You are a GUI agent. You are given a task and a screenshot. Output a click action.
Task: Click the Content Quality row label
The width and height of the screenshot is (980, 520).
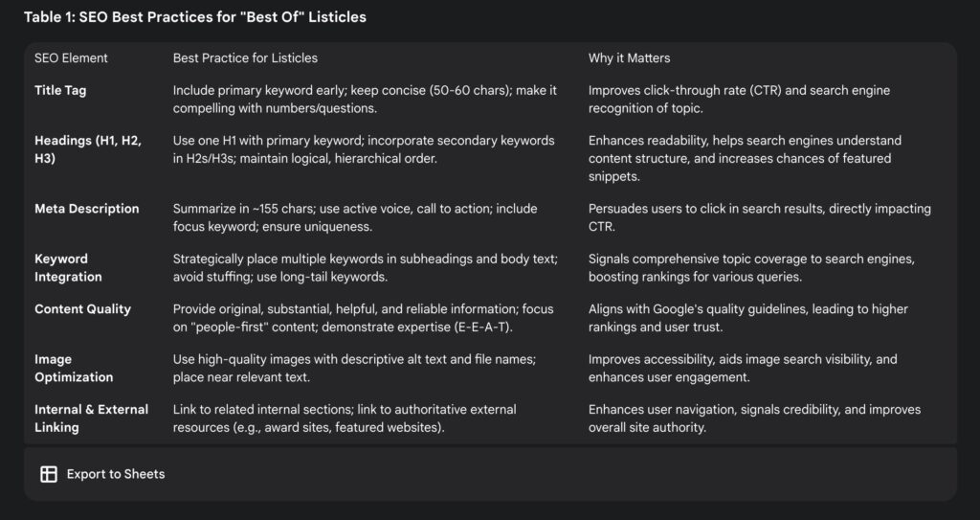pyautogui.click(x=82, y=309)
